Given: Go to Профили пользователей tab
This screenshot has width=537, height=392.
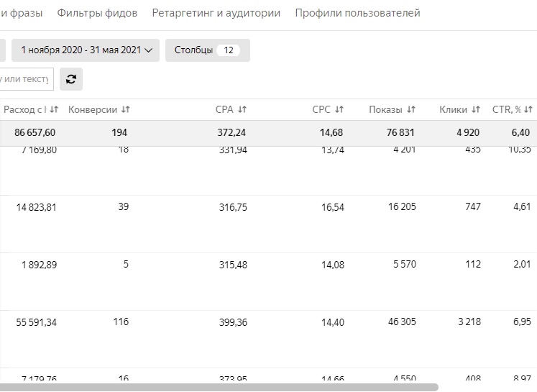Looking at the screenshot, I should pyautogui.click(x=357, y=13).
